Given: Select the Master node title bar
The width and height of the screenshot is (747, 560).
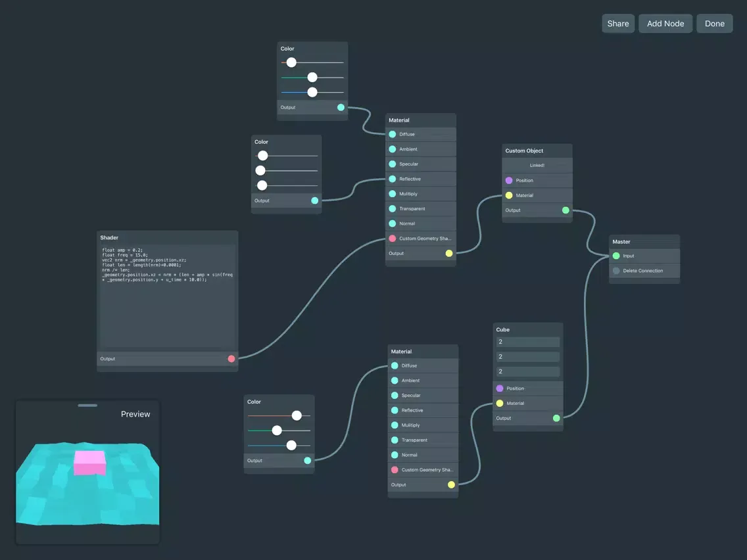Looking at the screenshot, I should [x=644, y=241].
